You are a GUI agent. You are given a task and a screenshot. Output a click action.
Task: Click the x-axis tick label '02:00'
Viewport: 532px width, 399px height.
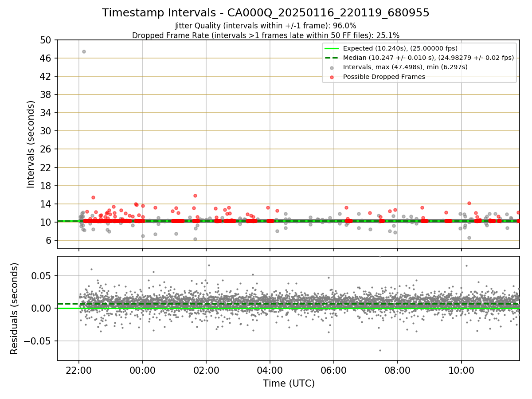pyautogui.click(x=206, y=370)
